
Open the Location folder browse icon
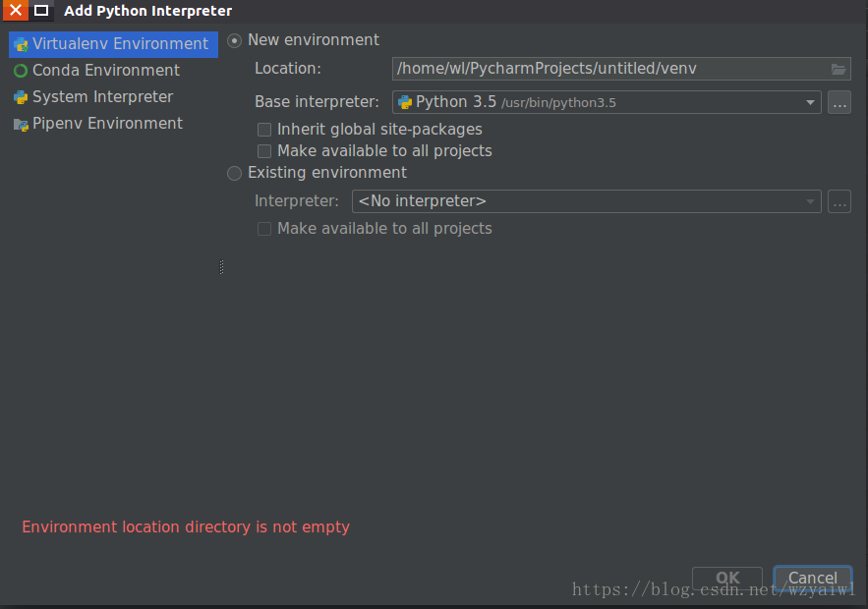839,69
